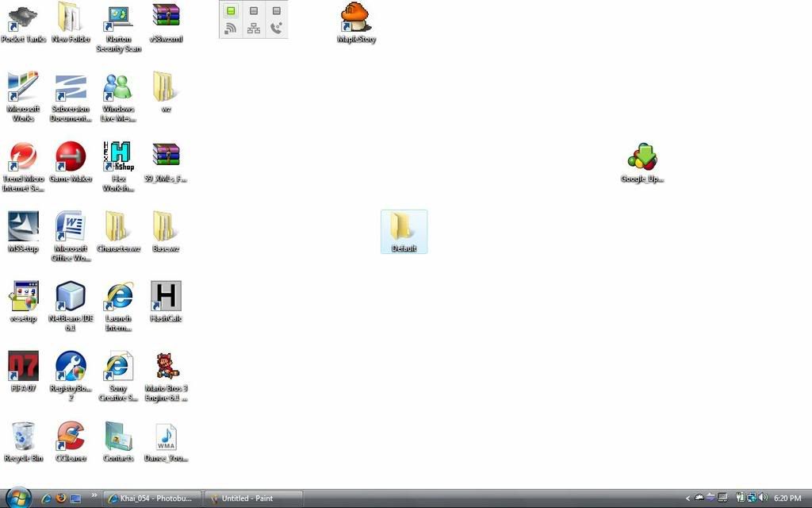This screenshot has width=812, height=508.
Task: Click the Internet Explorer Quick Launch icon
Action: (46, 498)
